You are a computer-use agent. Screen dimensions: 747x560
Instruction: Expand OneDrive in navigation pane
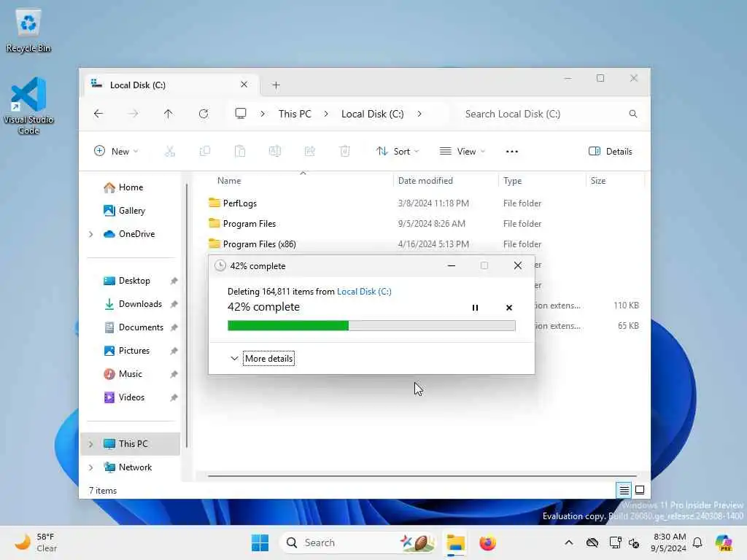coord(91,234)
